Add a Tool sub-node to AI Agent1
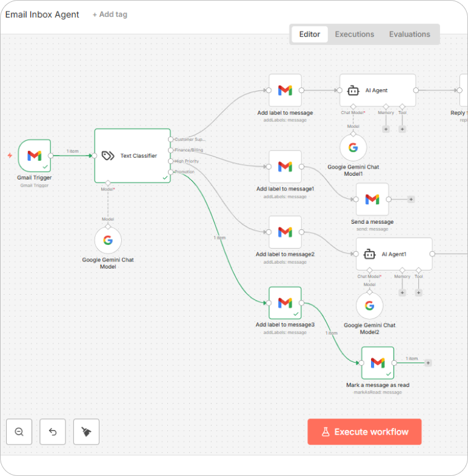 pyautogui.click(x=418, y=292)
